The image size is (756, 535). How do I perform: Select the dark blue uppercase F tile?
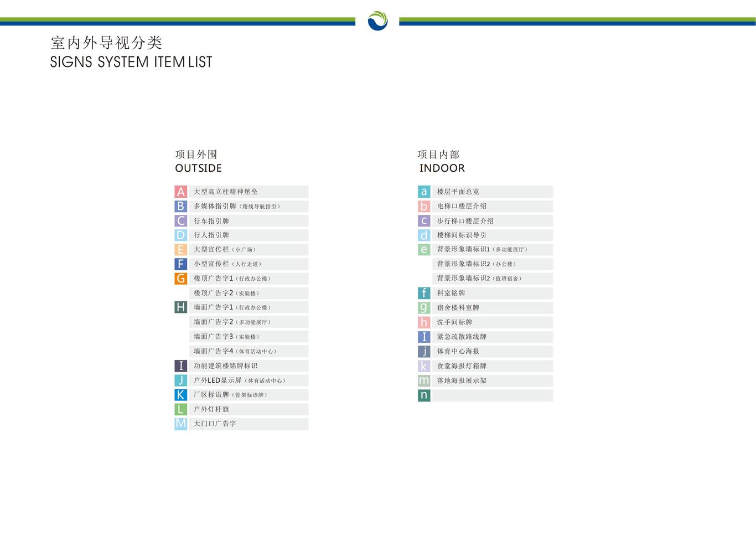[x=180, y=264]
